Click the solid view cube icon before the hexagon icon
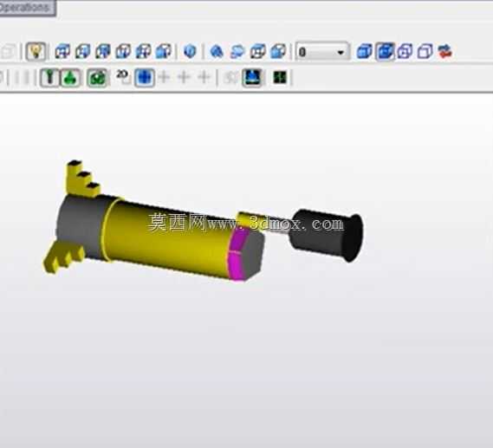The image size is (493, 448). pyautogui.click(x=163, y=51)
